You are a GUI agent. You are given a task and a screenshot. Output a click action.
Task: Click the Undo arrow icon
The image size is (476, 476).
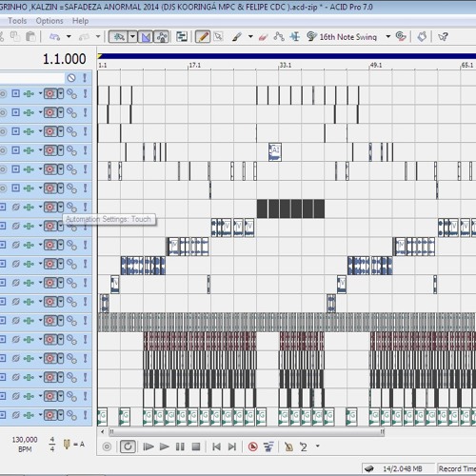pyautogui.click(x=54, y=37)
